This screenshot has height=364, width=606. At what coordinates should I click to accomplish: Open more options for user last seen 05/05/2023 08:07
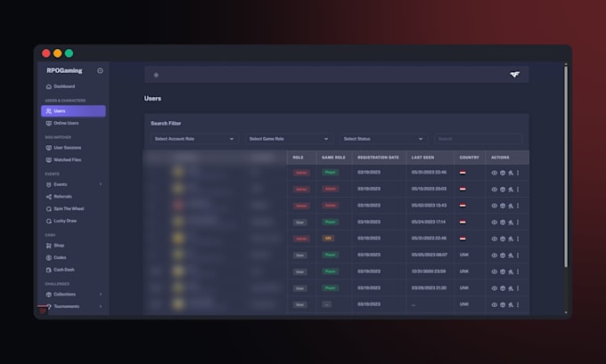[x=518, y=255]
